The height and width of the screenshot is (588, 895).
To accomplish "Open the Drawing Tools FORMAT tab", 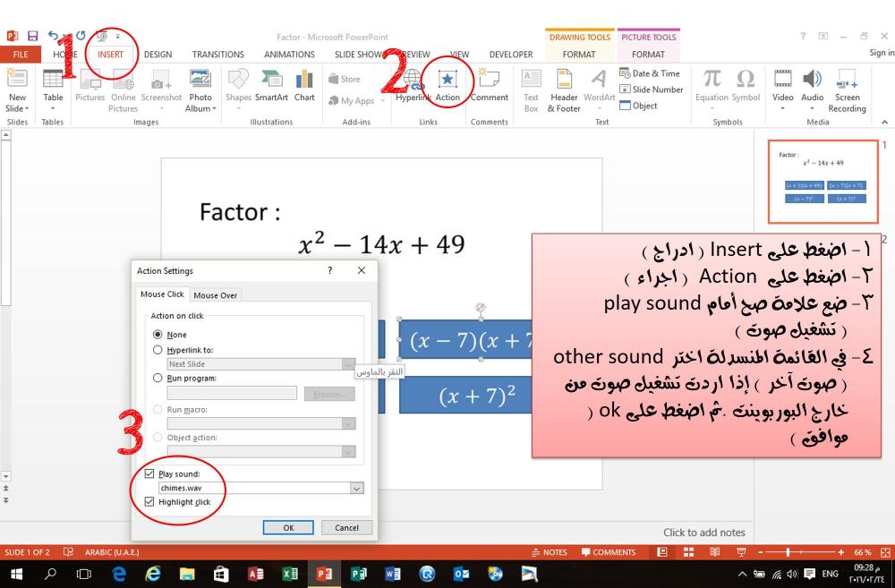I will [x=579, y=55].
